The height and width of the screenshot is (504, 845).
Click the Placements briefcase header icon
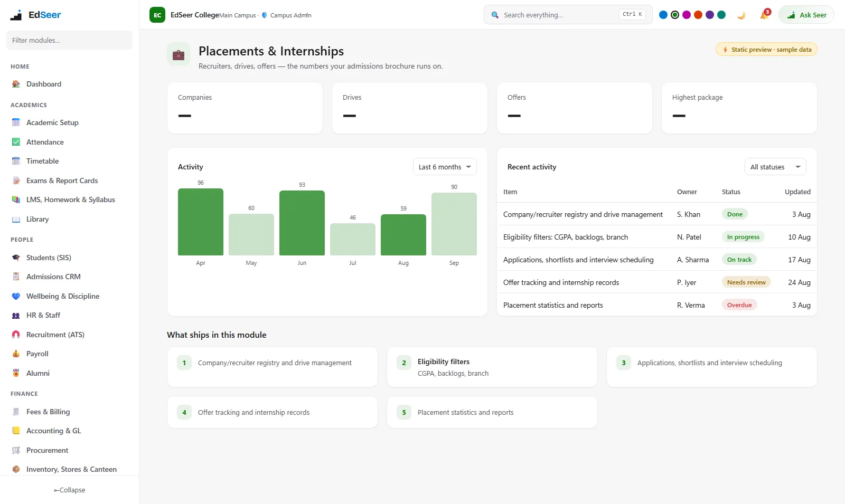pos(179,54)
